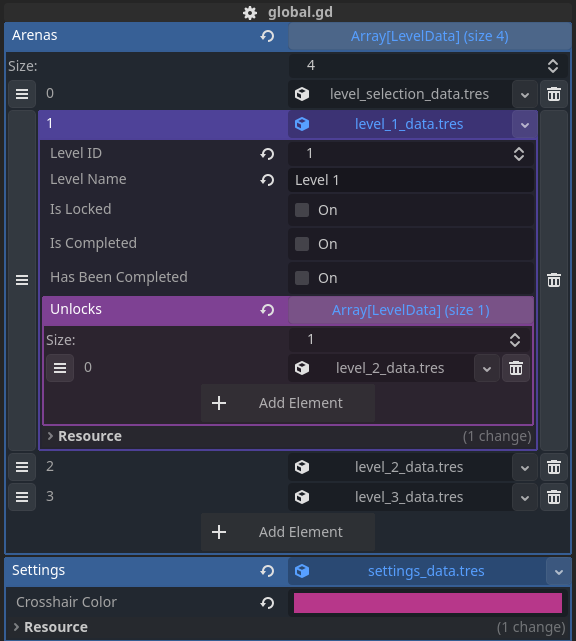Delete arena element 2 trash icon
The width and height of the screenshot is (576, 641).
[x=554, y=467]
